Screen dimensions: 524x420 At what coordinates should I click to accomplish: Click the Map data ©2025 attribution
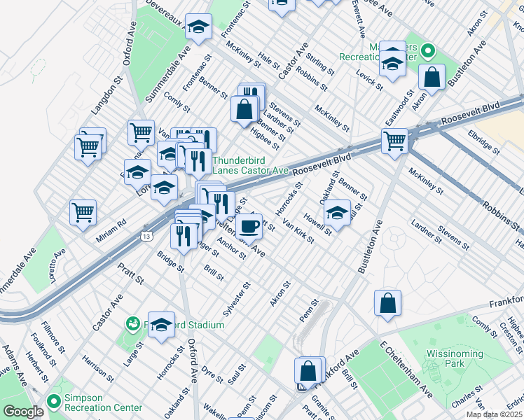click(495, 415)
